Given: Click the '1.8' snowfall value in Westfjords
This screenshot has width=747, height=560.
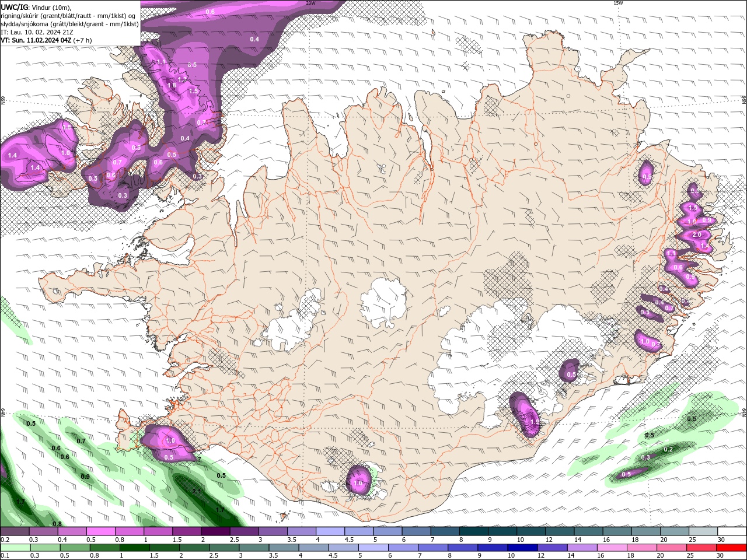Looking at the screenshot, I should [172, 86].
